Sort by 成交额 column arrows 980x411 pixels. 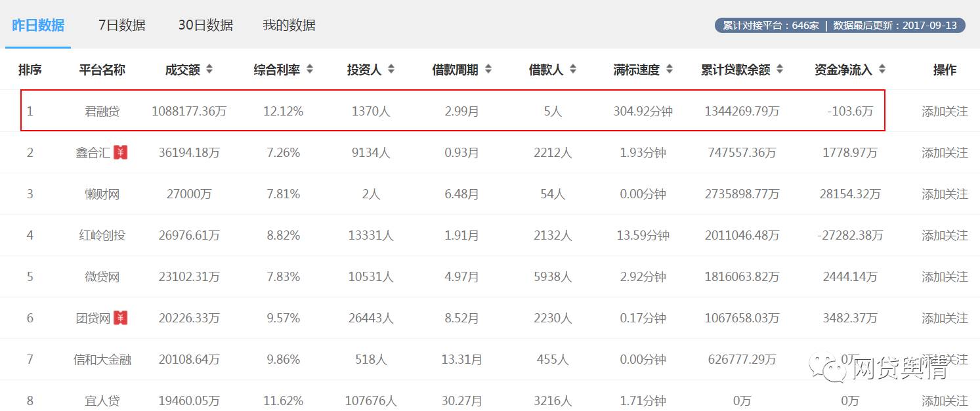[x=209, y=69]
